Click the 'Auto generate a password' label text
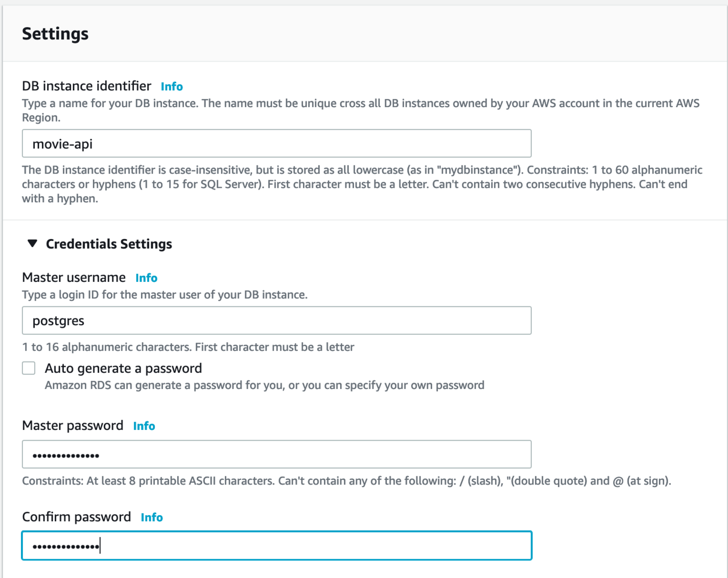This screenshot has height=578, width=728. point(123,368)
